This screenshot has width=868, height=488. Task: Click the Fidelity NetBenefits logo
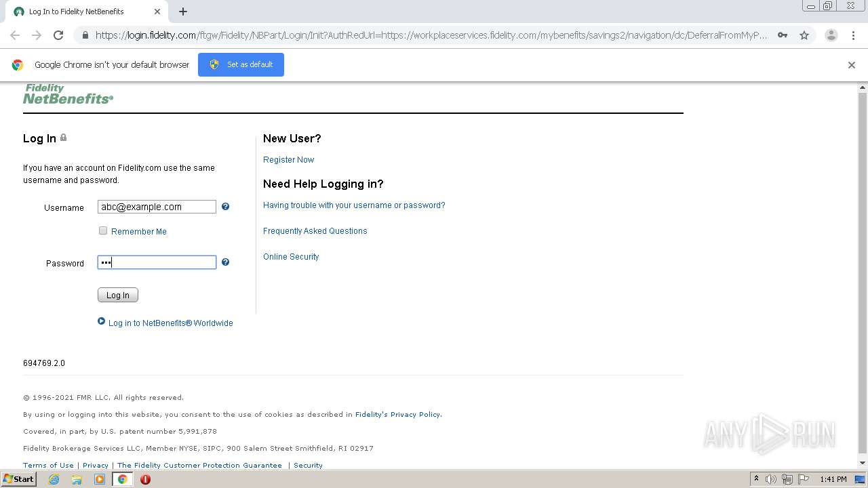pos(68,94)
